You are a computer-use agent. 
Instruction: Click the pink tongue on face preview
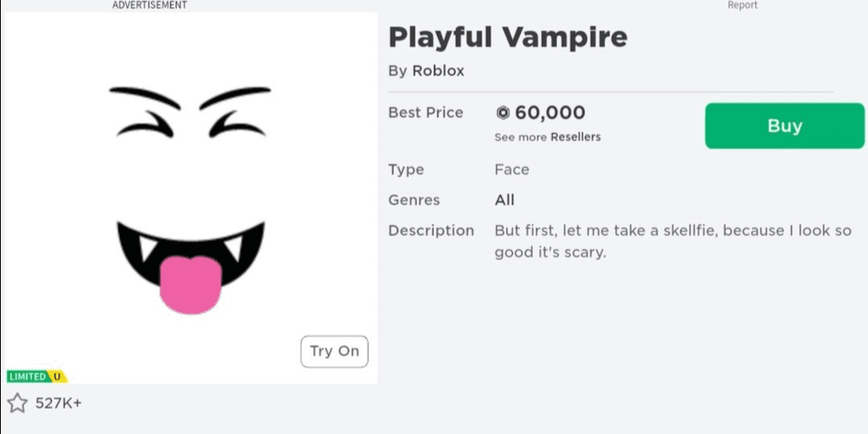(x=191, y=285)
